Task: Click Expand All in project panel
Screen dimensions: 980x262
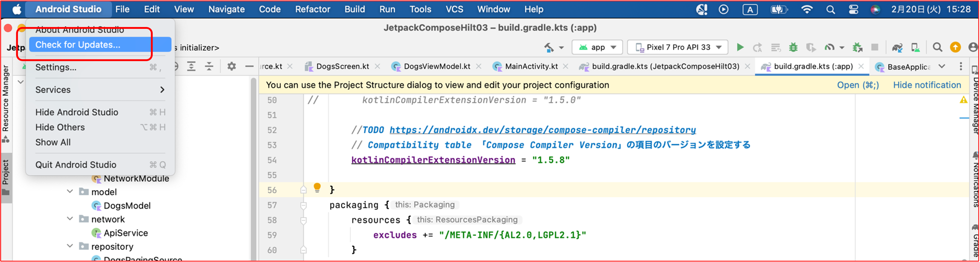Action: coord(191,66)
